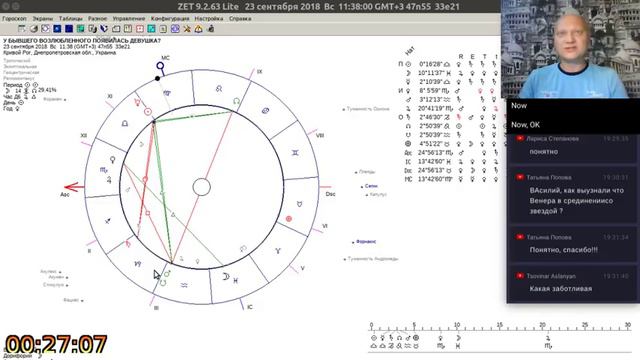The height and width of the screenshot is (360, 640).
Task: Click Jupiter marker on the degree ruler
Action: click(548, 338)
